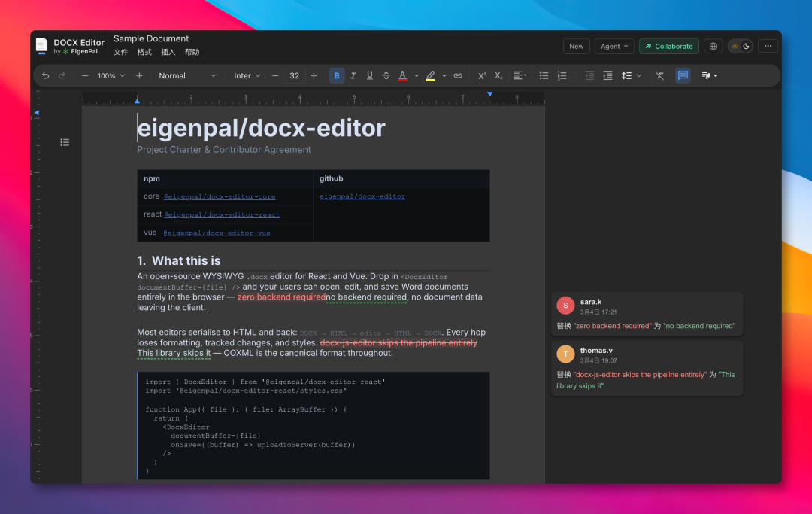Click the clear formatting icon
812x514 pixels.
(660, 76)
